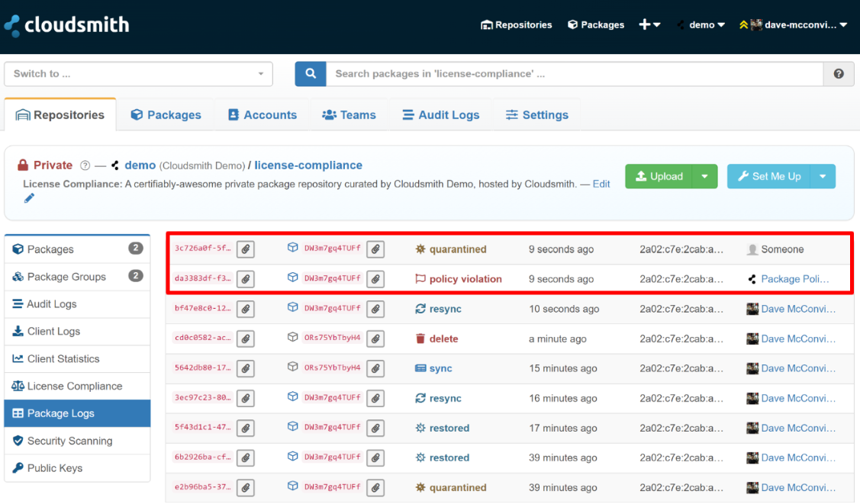Open Security Scanning in the sidebar
Image resolution: width=860 pixels, height=504 pixels.
[77, 441]
